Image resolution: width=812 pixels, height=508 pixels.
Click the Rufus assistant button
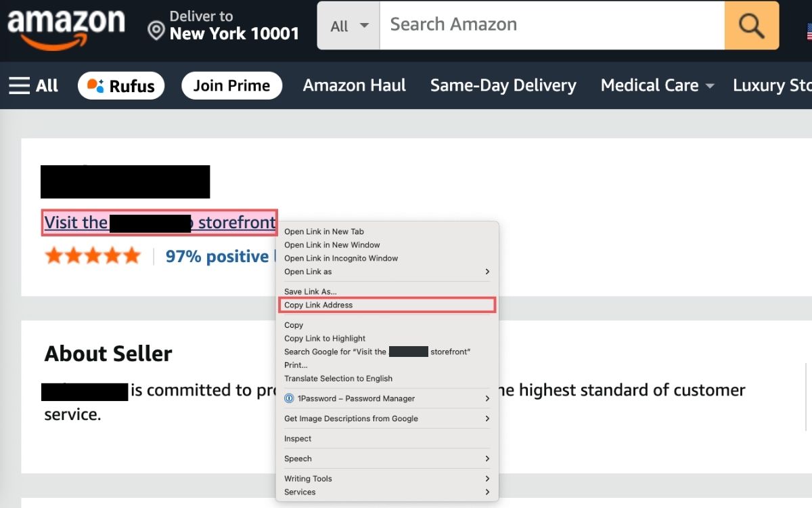[x=121, y=86]
